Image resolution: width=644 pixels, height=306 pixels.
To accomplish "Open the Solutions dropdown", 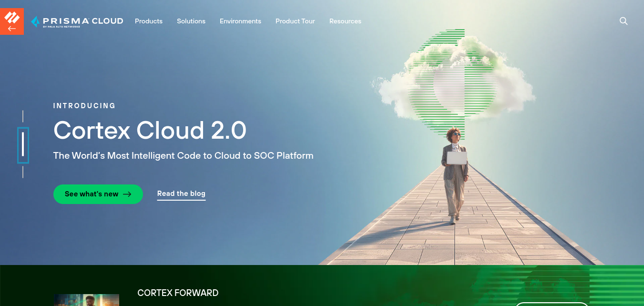I will 191,21.
